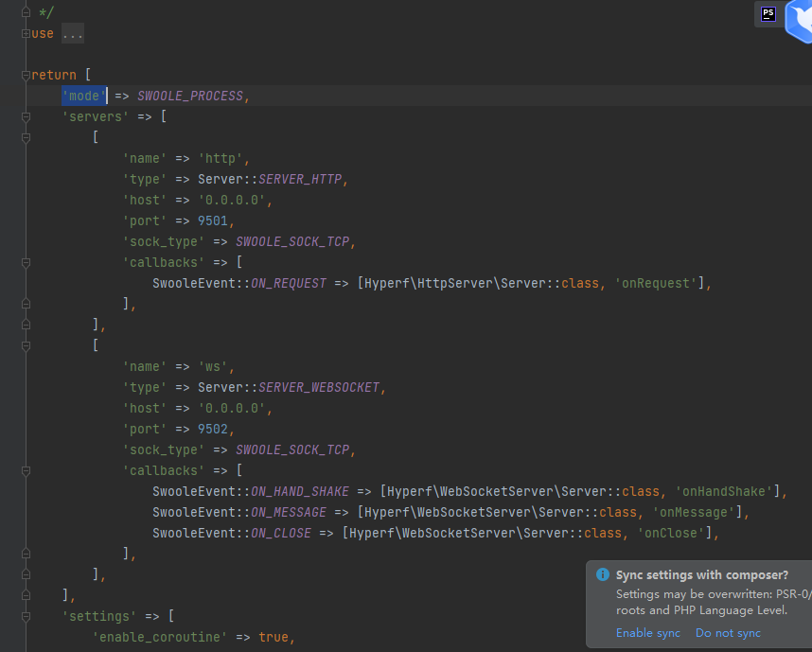Click the info icon in sync notification
This screenshot has height=652, width=812.
pyautogui.click(x=604, y=574)
